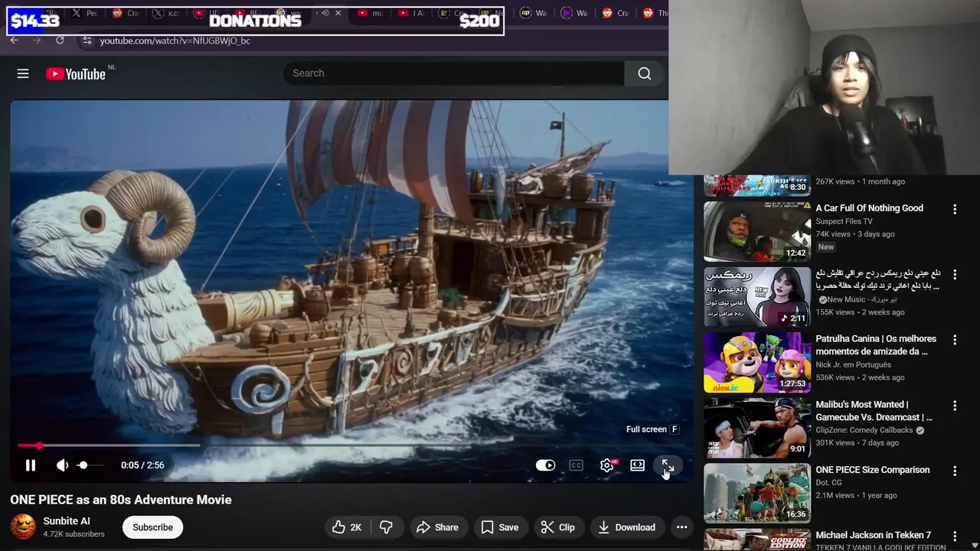Dislike the video with thumbs-down
980x551 pixels.
coord(387,527)
